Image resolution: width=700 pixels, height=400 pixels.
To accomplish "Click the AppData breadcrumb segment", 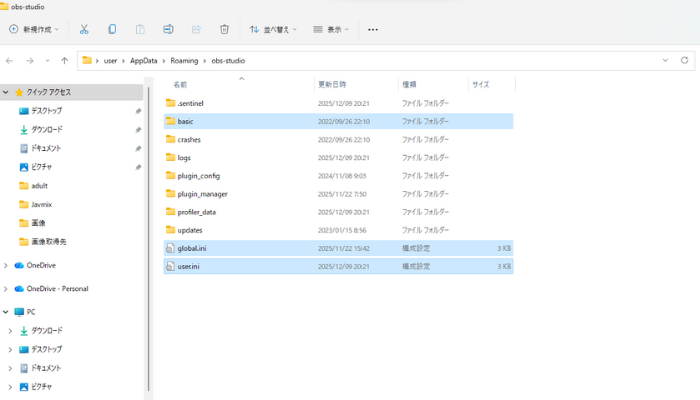I will pyautogui.click(x=144, y=61).
